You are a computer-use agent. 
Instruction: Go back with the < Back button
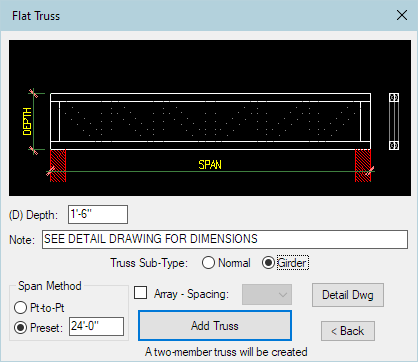point(348,331)
